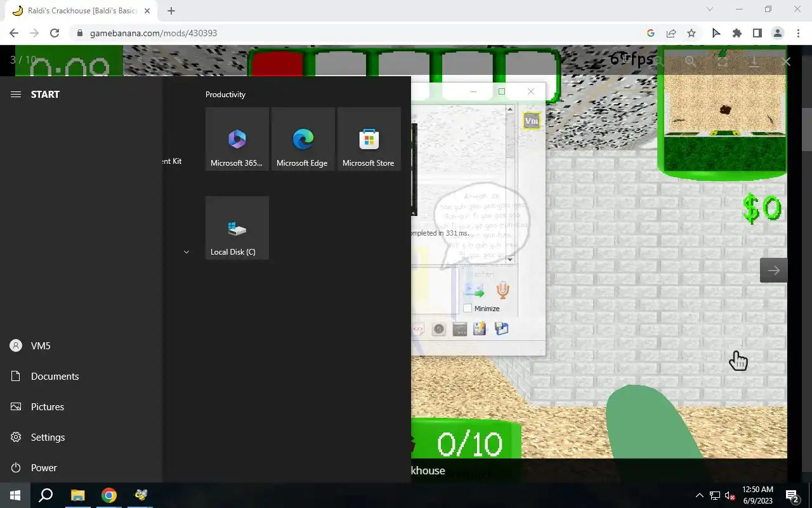Close the image lightbox viewer
Viewport: 812px width, 508px height.
[x=786, y=62]
